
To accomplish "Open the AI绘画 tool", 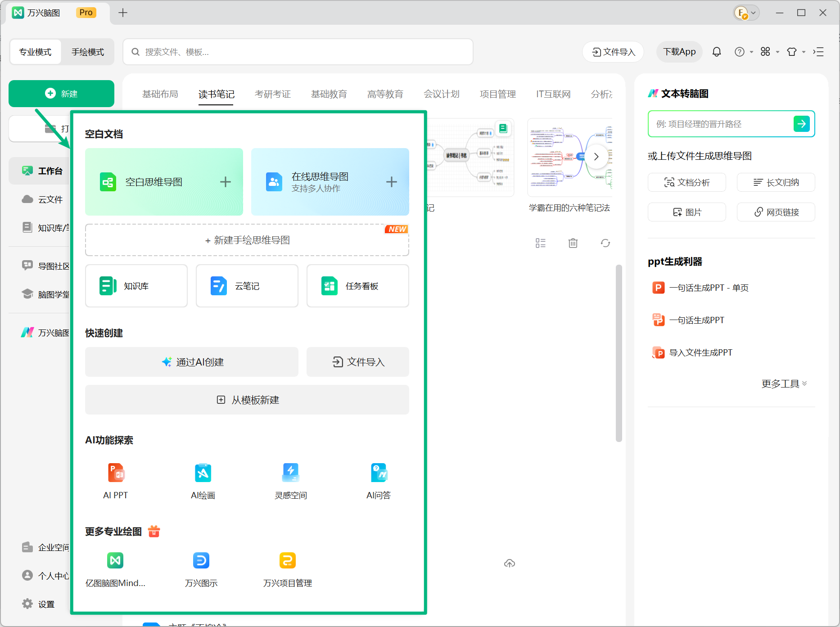I will 203,481.
